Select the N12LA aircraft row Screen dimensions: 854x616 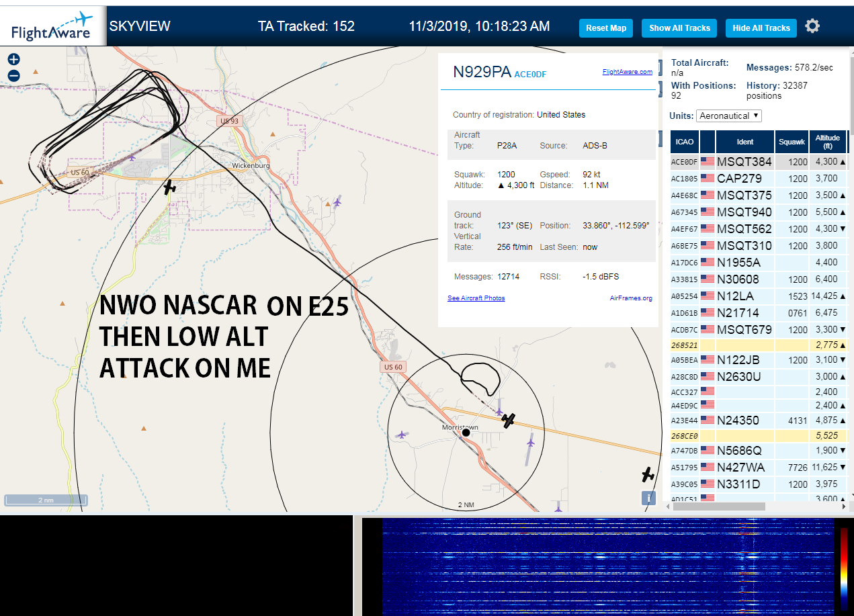759,296
